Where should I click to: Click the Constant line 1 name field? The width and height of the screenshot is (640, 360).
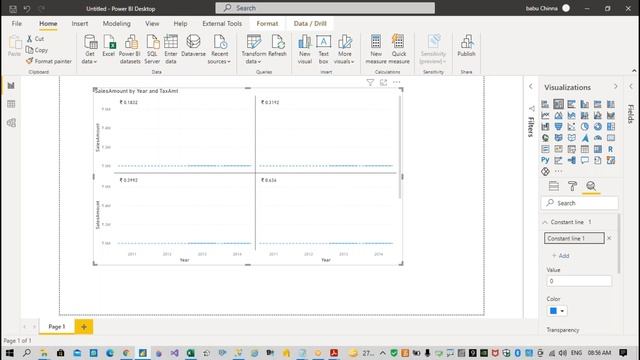(574, 238)
